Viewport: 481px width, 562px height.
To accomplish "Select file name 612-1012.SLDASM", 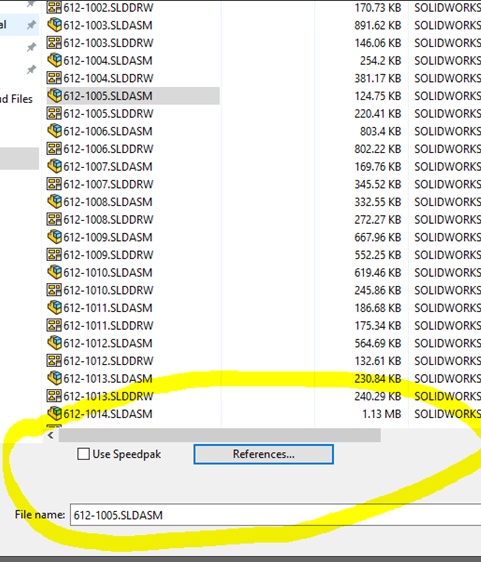I will (x=108, y=343).
